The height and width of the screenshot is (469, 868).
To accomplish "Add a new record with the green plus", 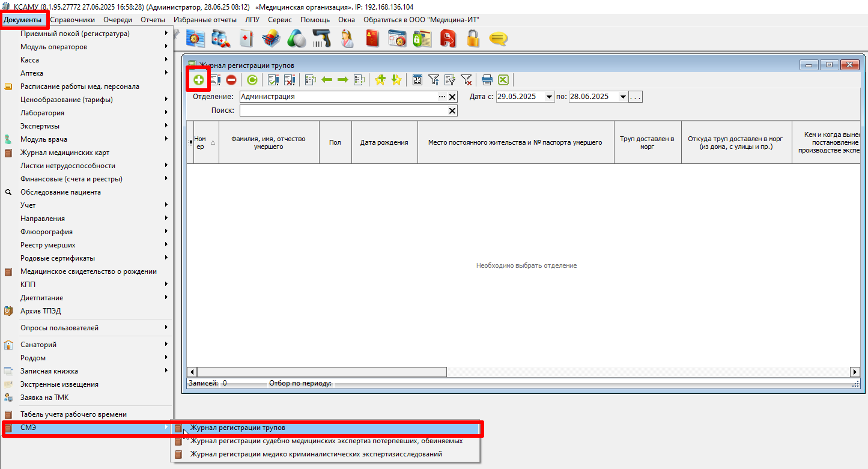I will [198, 80].
